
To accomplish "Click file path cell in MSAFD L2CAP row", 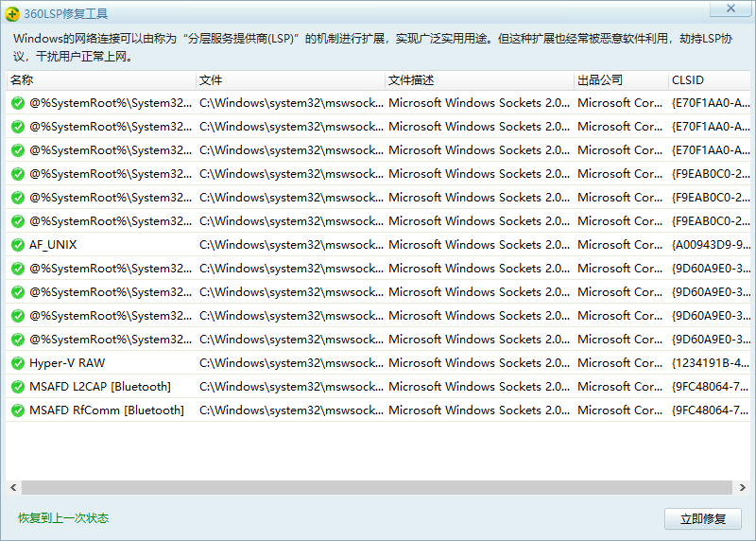I will 291,387.
